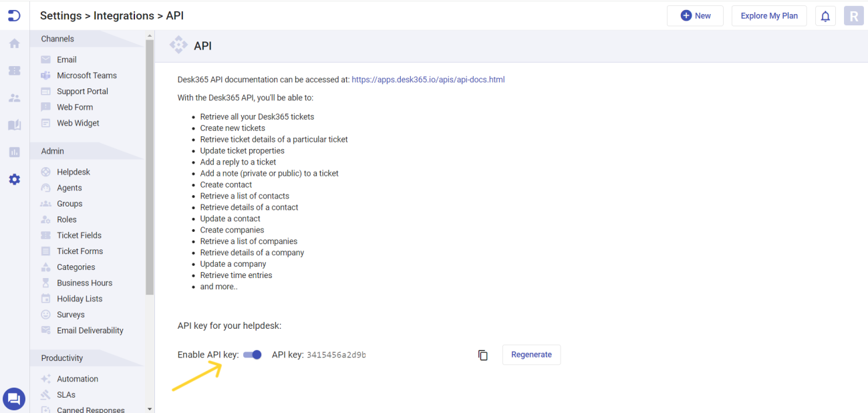The image size is (868, 413).
Task: Click the Teams icon beside Microsoft Teams
Action: point(46,76)
